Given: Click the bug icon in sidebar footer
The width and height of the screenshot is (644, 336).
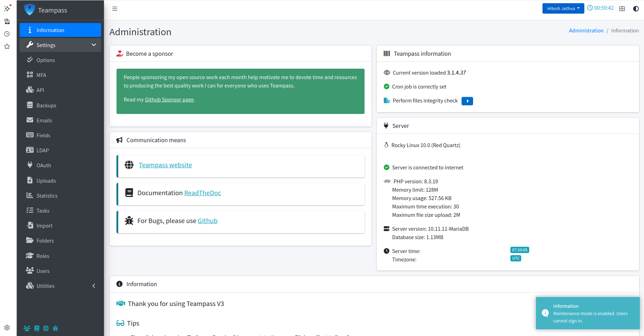Looking at the screenshot, I should pyautogui.click(x=55, y=328).
